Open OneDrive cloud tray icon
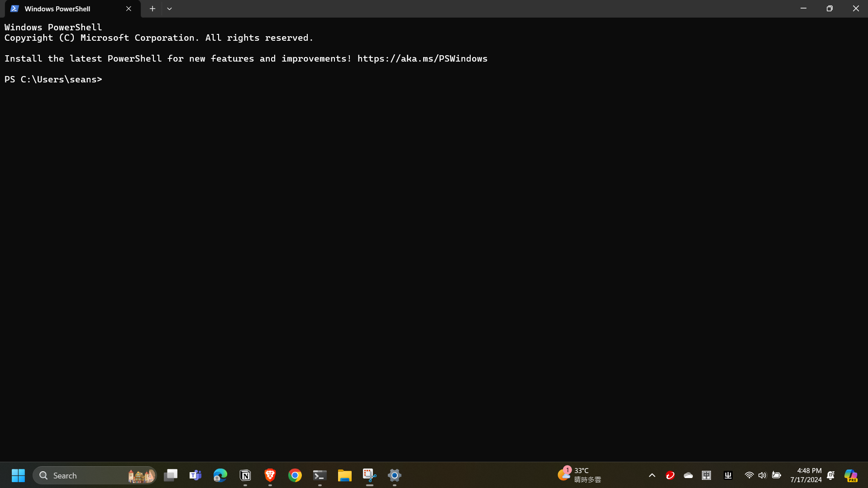 click(x=688, y=475)
